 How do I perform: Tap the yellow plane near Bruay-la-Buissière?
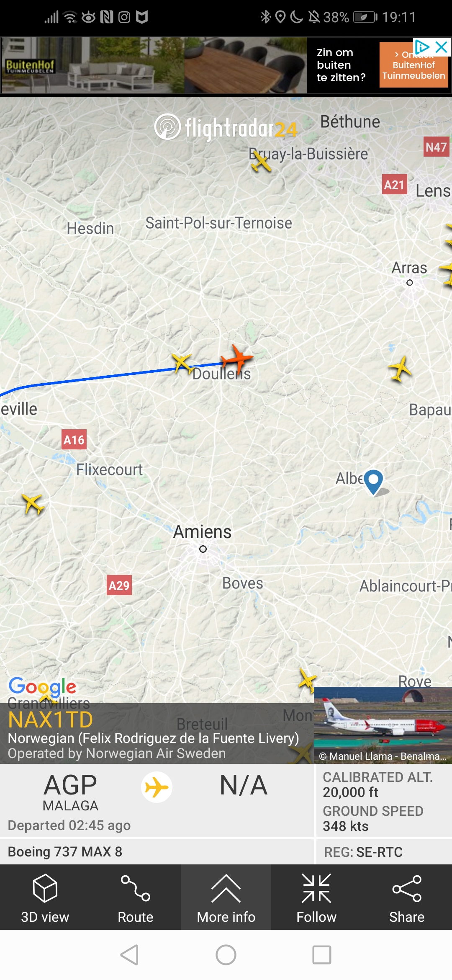(261, 161)
